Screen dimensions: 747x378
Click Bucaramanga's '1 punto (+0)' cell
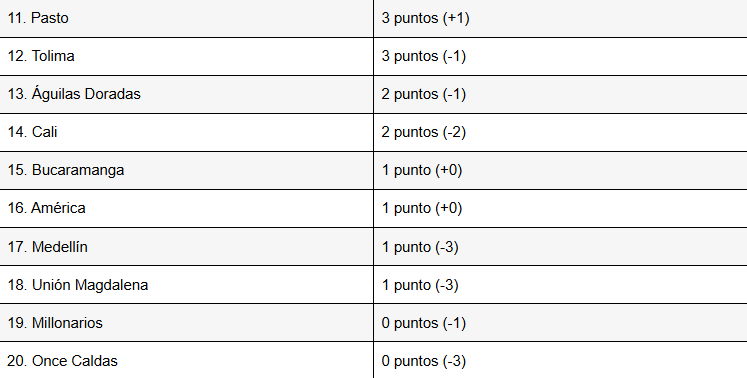561,170
